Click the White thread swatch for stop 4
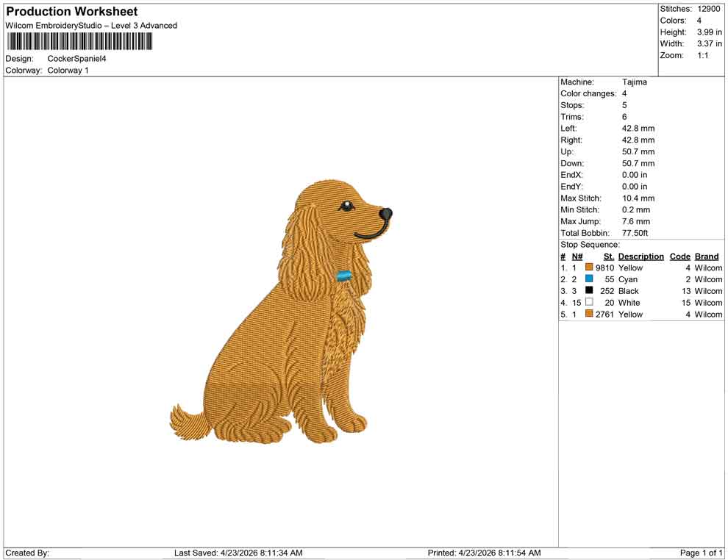 pos(588,303)
